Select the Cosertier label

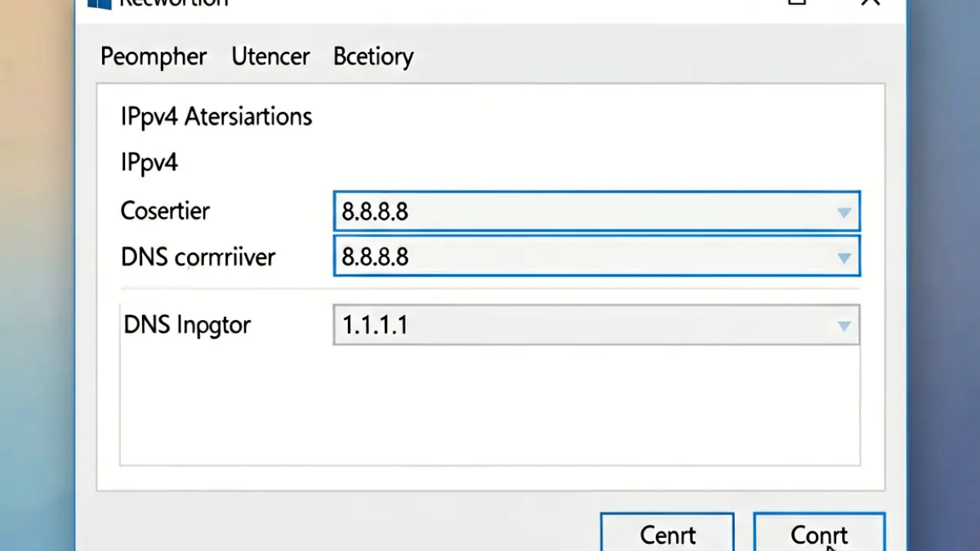pos(165,211)
